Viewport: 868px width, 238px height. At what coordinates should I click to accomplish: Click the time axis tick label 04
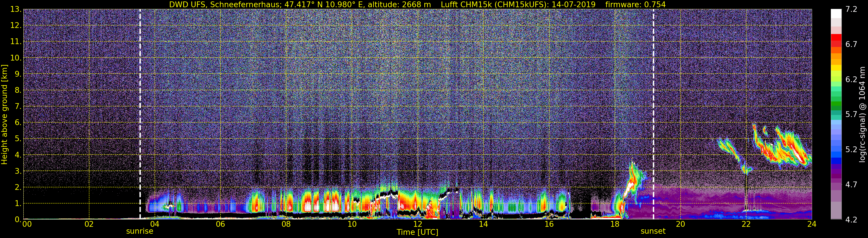tap(155, 224)
